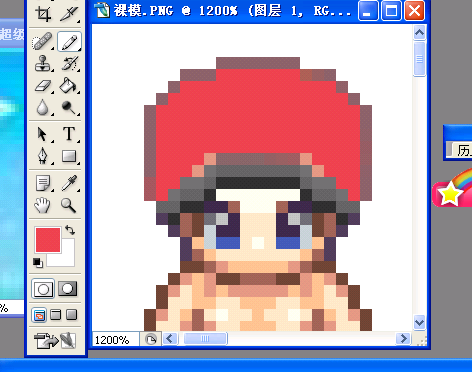Click the vertical scrollbar thumb
Viewport: 472px width, 372px height.
pyautogui.click(x=419, y=59)
